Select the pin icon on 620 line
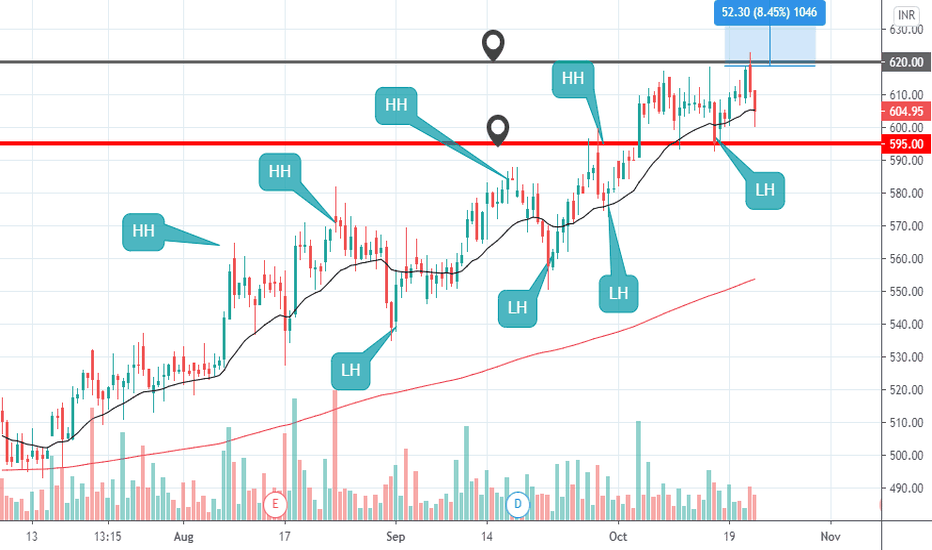The width and height of the screenshot is (932, 550). pos(493,45)
